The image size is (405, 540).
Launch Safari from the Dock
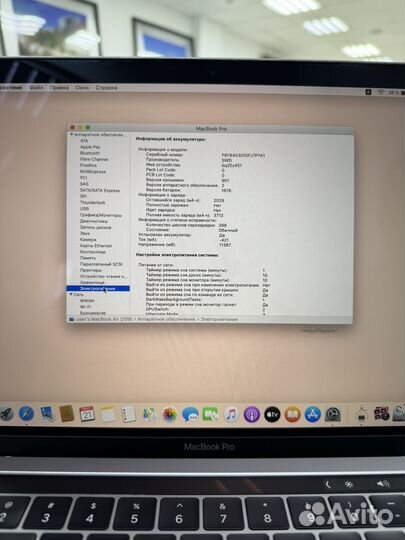[x=27, y=414]
